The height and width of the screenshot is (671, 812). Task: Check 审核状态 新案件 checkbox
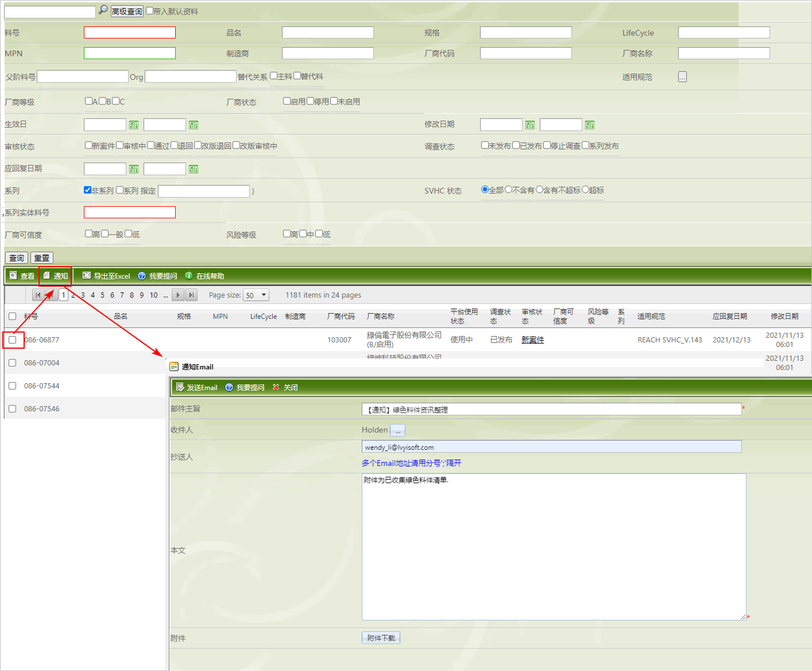[89, 145]
